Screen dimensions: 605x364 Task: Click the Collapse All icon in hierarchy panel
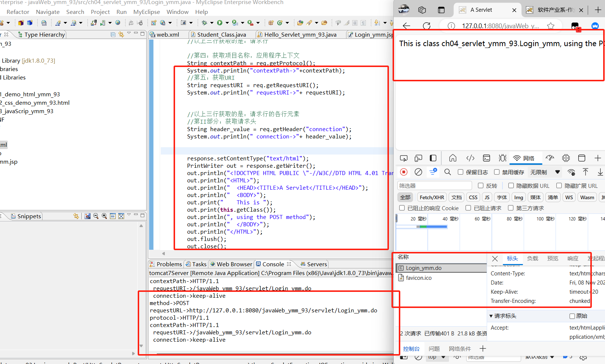point(113,34)
